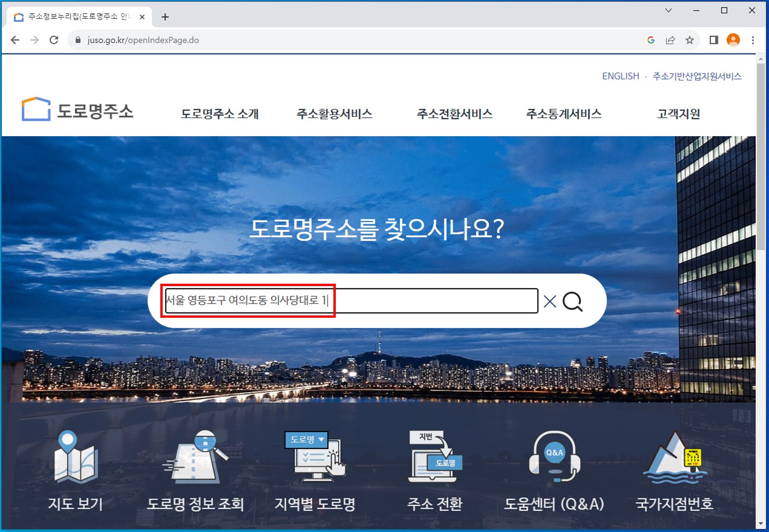This screenshot has width=769, height=532.
Task: Click 국가지점번호 label
Action: point(674,504)
